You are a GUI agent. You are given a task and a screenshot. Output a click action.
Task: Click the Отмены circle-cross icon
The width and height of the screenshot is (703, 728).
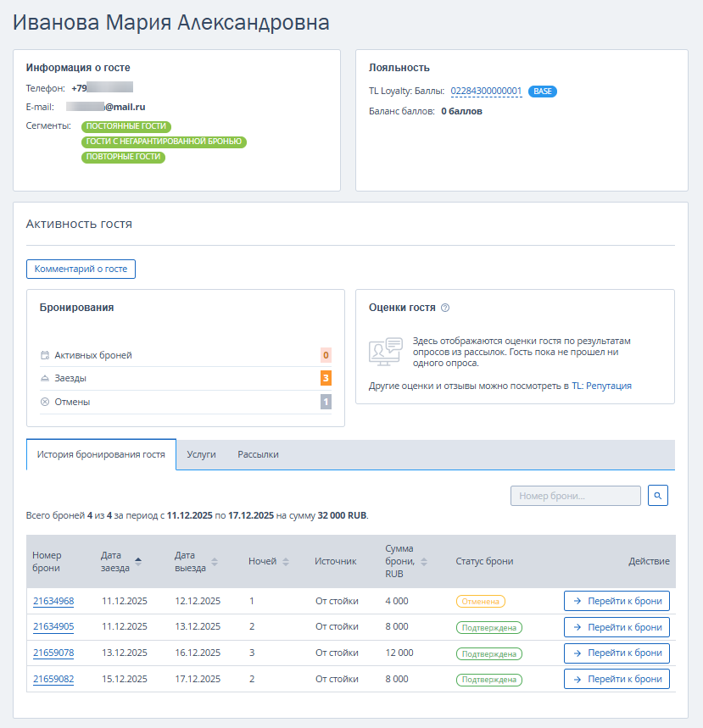tap(45, 402)
